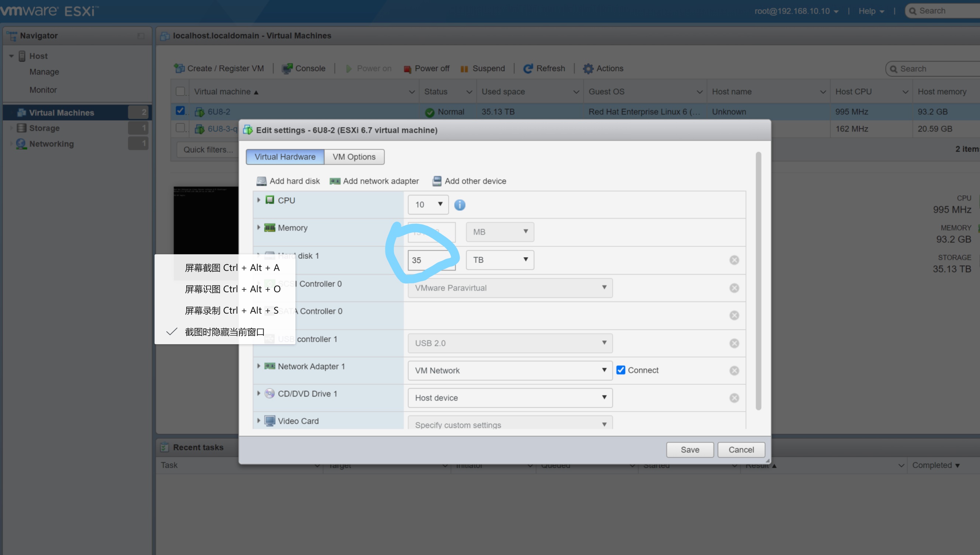Image resolution: width=980 pixels, height=555 pixels.
Task: Open the Help menu
Action: tap(871, 11)
